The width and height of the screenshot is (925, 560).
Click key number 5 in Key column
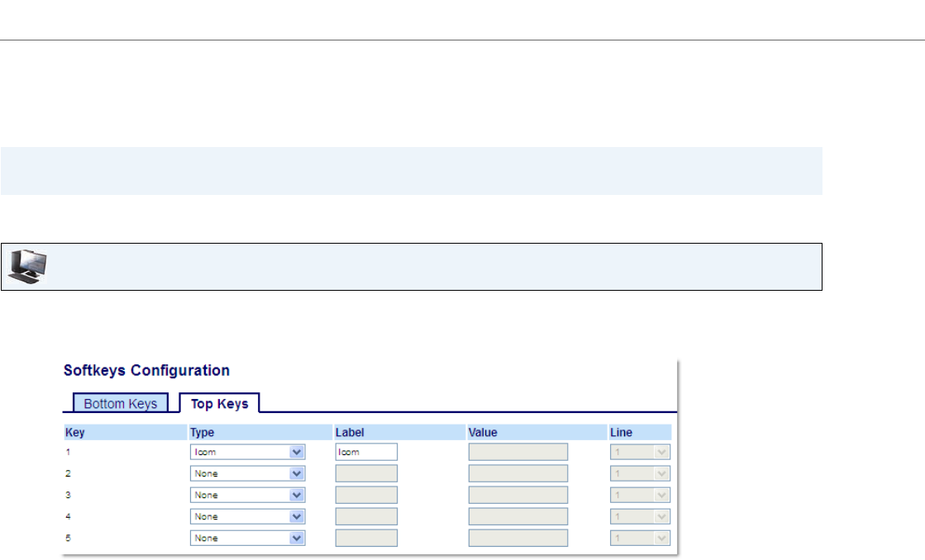click(x=68, y=539)
